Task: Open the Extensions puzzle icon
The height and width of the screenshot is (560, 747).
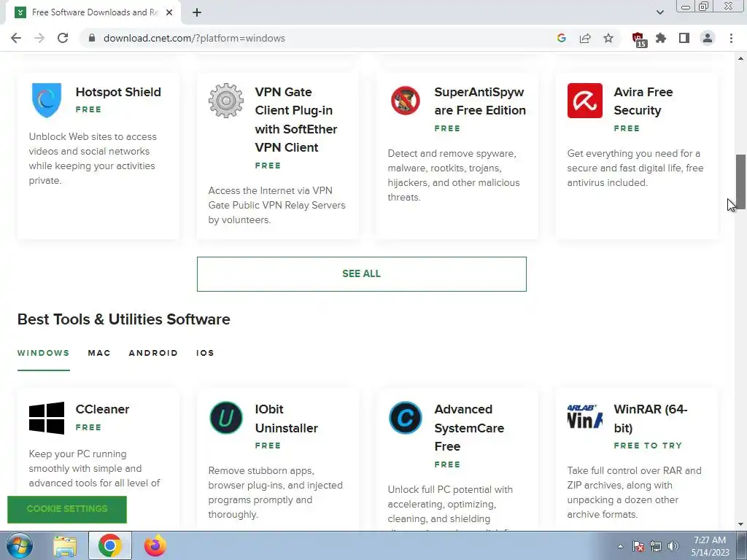Action: coord(661,38)
